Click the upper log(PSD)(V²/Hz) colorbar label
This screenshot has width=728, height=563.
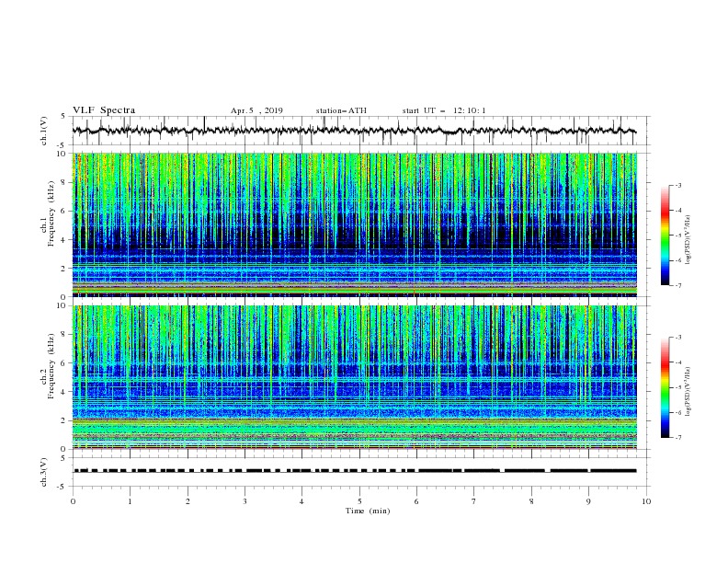click(x=688, y=240)
